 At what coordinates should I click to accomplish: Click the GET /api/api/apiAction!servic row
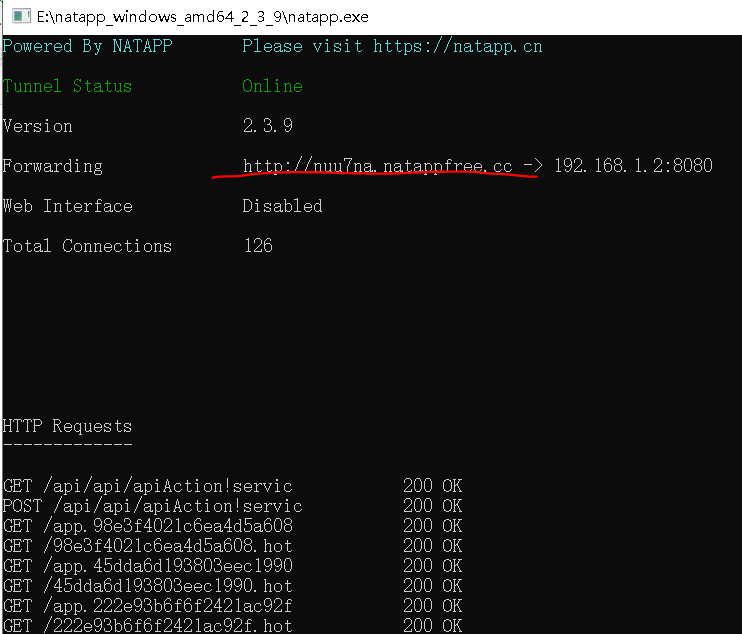pos(232,486)
